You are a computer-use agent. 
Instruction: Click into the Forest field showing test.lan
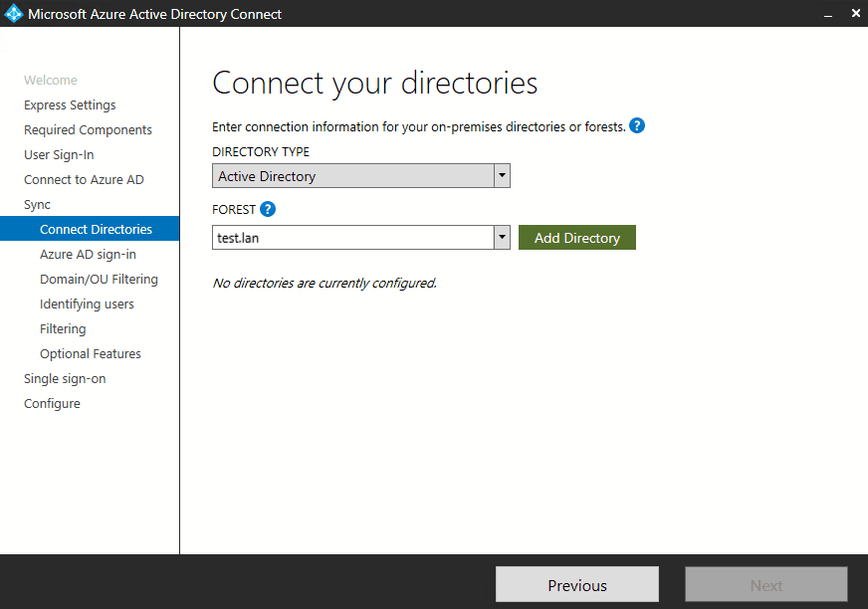[x=353, y=238]
